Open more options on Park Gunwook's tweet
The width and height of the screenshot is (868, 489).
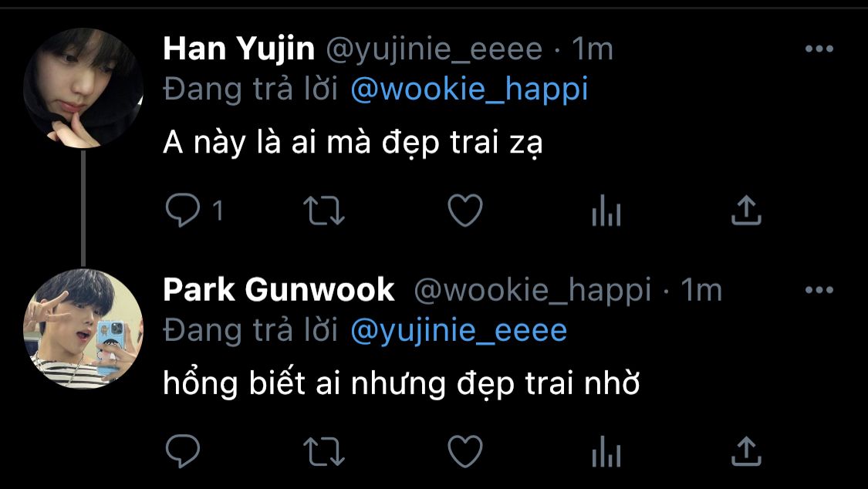click(x=819, y=290)
